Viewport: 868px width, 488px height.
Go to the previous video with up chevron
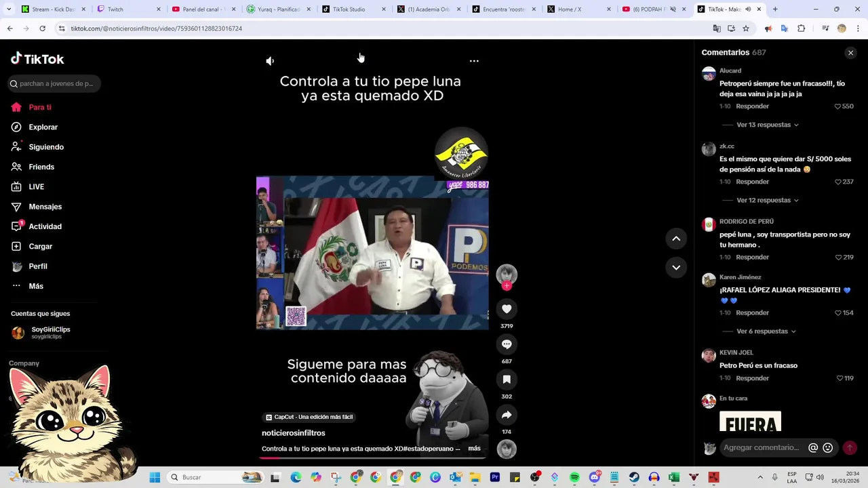676,239
